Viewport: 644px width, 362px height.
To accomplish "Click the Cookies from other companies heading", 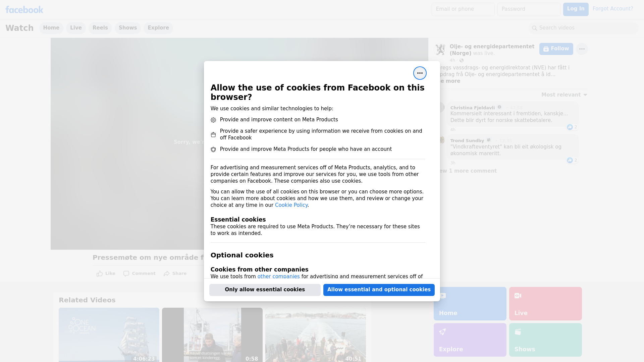I will pyautogui.click(x=259, y=269).
